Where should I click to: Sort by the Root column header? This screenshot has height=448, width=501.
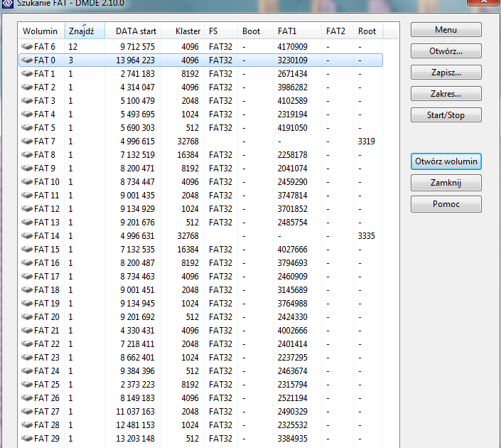tap(368, 31)
